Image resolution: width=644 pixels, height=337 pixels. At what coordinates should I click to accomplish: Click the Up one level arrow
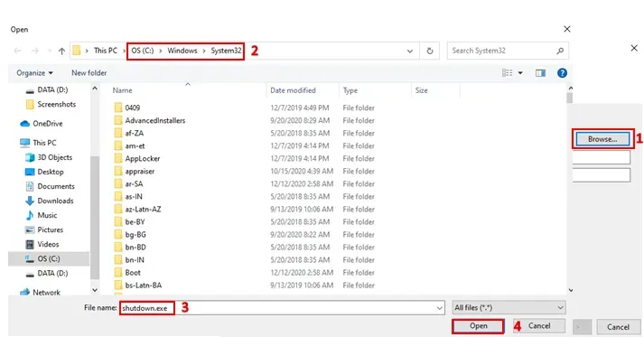[x=61, y=51]
